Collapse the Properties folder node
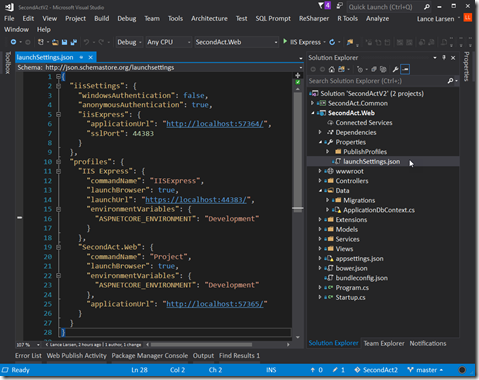The width and height of the screenshot is (479, 380). tap(320, 142)
